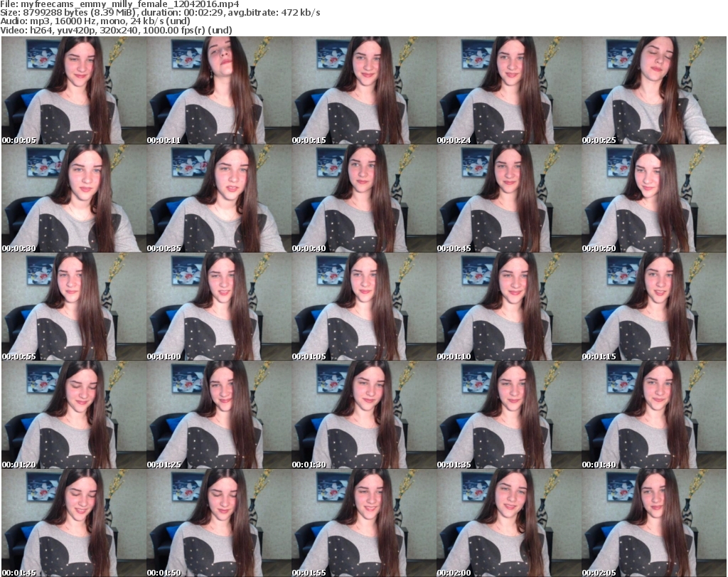Click the 00:00:30 thumbnail
Screen dimensions: 728x577
(73, 198)
